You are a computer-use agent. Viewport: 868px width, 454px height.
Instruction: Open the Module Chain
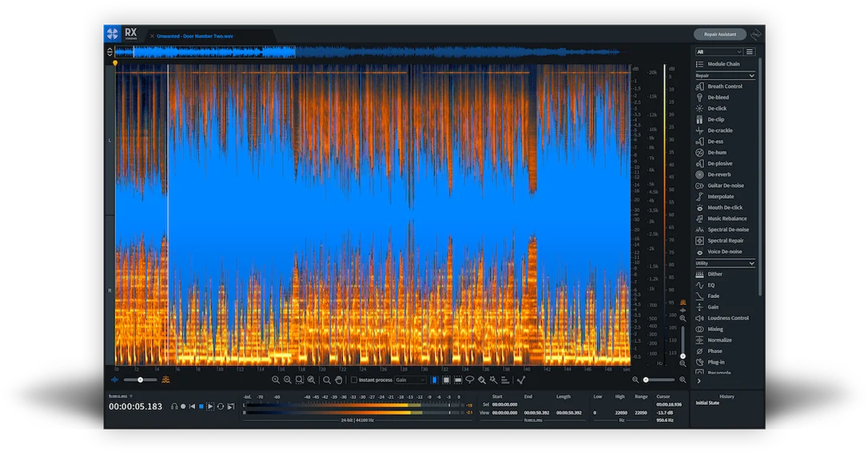click(719, 64)
